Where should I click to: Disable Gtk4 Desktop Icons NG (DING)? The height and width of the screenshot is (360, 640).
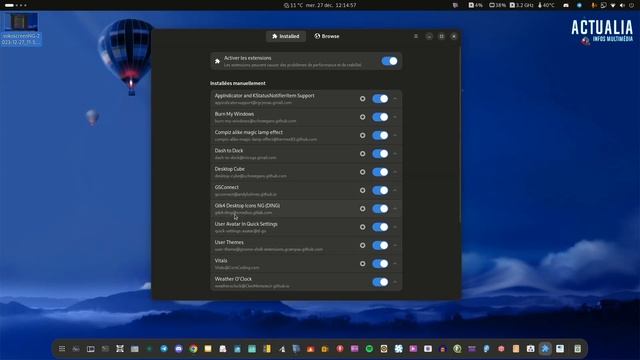380,209
